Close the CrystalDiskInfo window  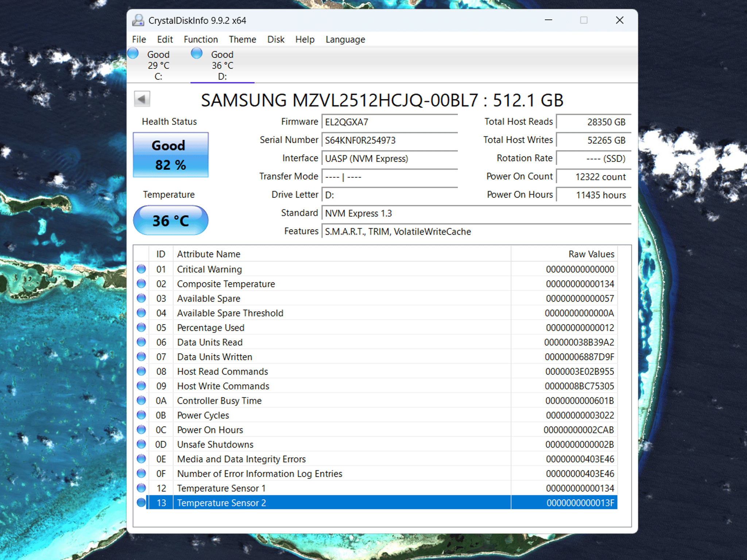[x=620, y=20]
